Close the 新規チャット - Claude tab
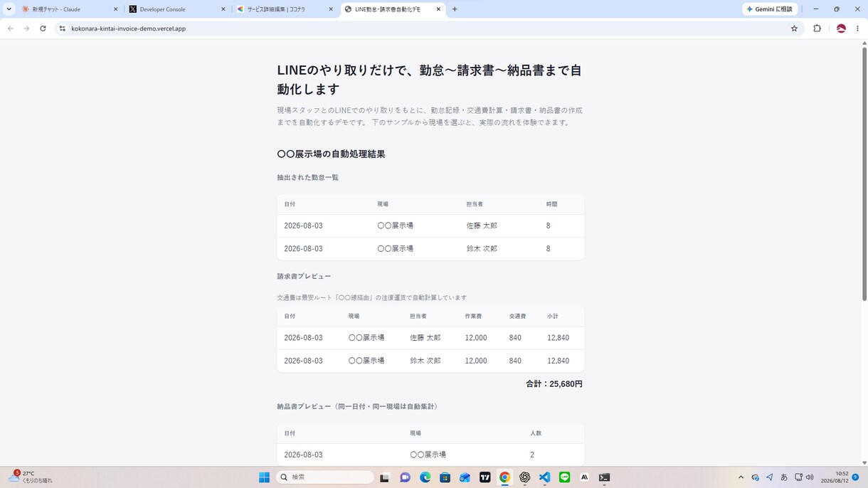The width and height of the screenshot is (868, 488). (x=115, y=9)
